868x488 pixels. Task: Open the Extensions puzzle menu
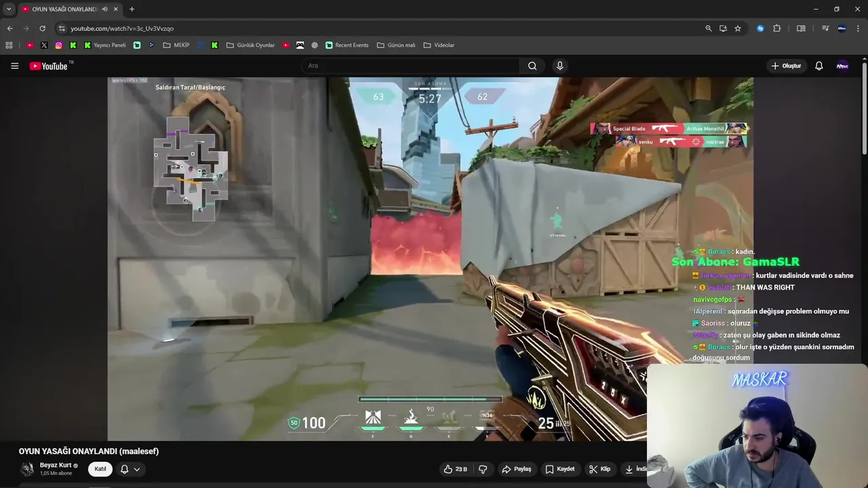(x=777, y=28)
